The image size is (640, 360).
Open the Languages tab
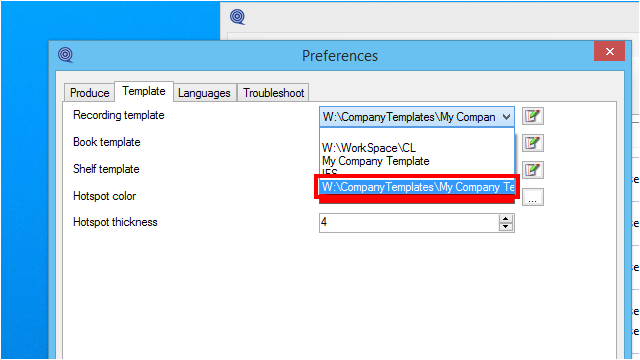coord(204,93)
